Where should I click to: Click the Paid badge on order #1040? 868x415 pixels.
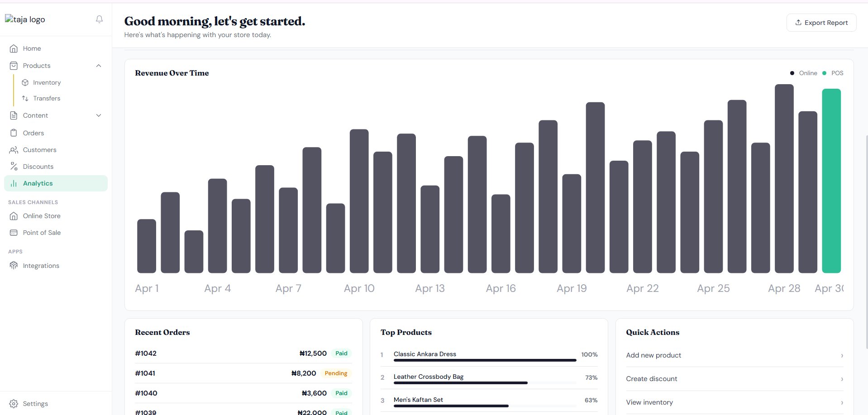341,393
